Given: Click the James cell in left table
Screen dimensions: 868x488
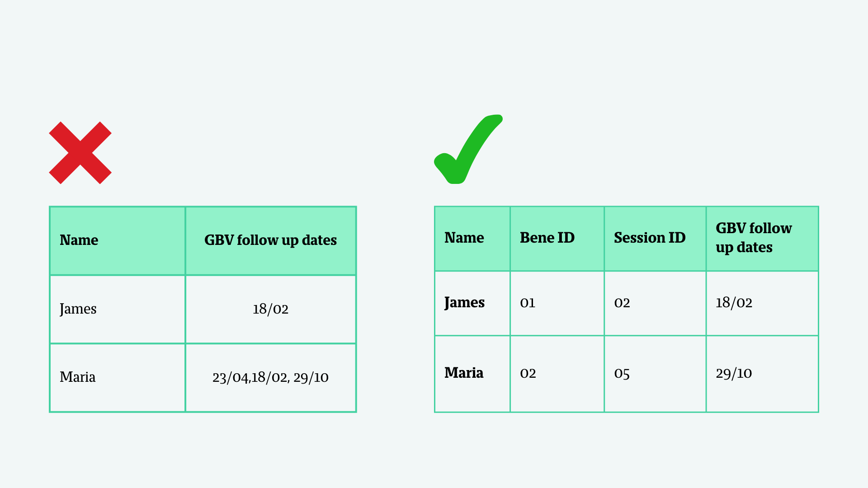Looking at the screenshot, I should point(118,310).
